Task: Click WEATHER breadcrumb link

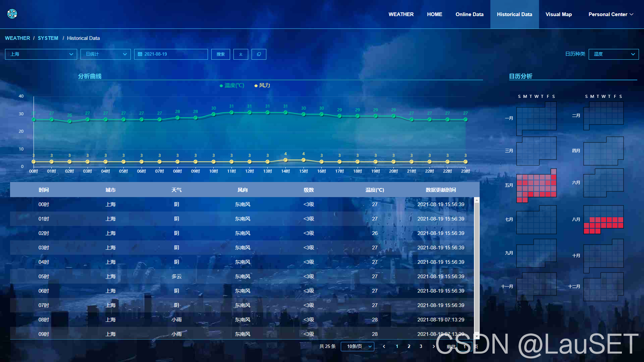Action: point(17,38)
